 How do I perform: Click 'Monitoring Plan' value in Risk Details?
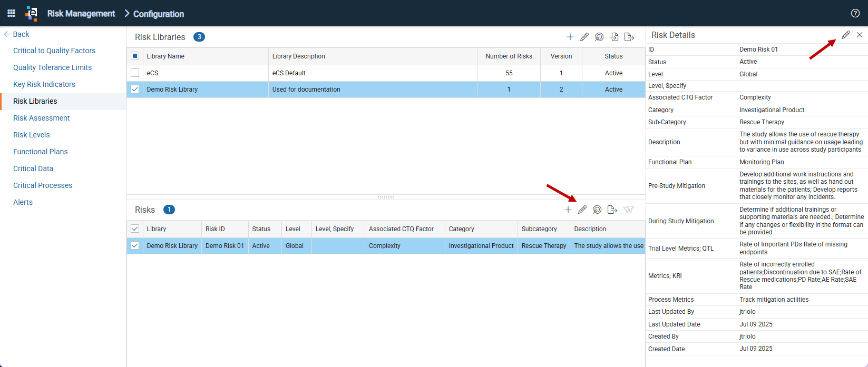pyautogui.click(x=762, y=162)
